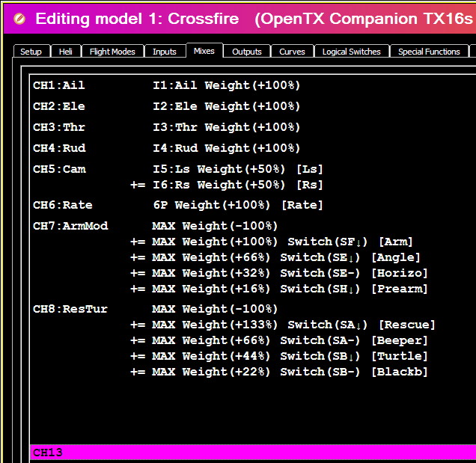Go to the Inputs tab
The image size is (476, 463).
click(x=165, y=52)
